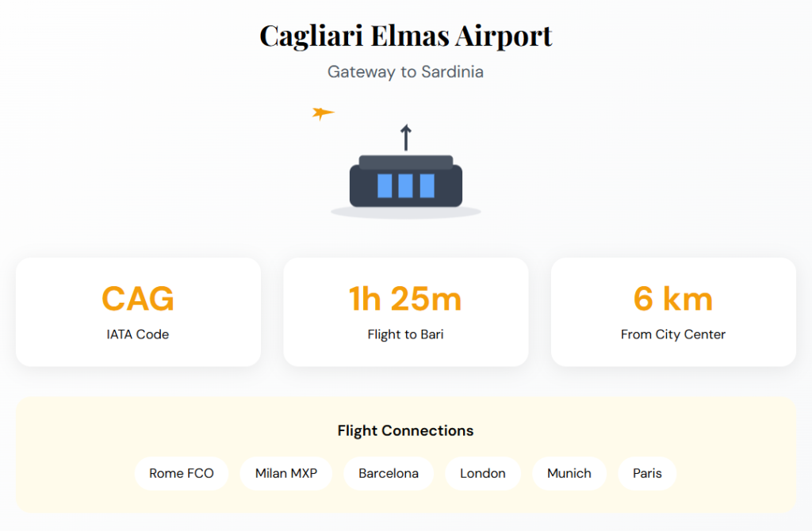This screenshot has width=812, height=531.
Task: Click the From City Center label
Action: pyautogui.click(x=673, y=334)
